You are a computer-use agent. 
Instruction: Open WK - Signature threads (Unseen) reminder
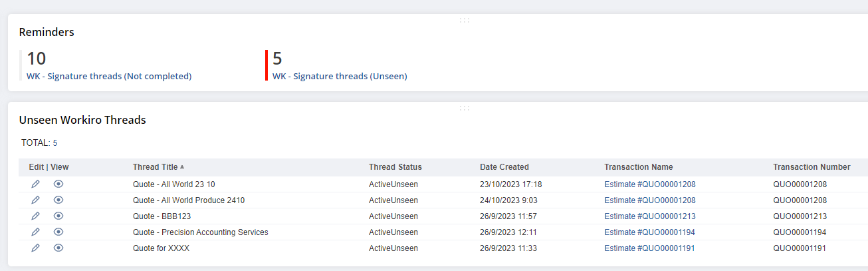tap(340, 77)
